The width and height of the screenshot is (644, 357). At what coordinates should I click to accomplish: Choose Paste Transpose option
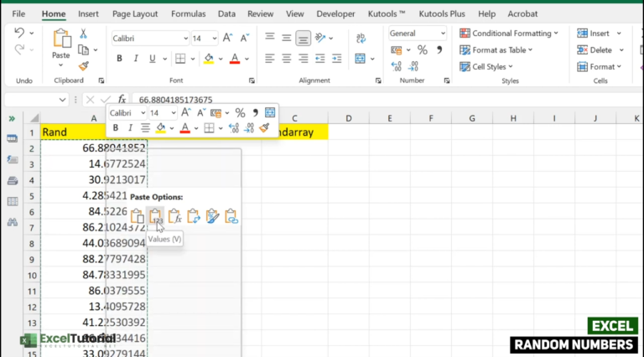[194, 216]
